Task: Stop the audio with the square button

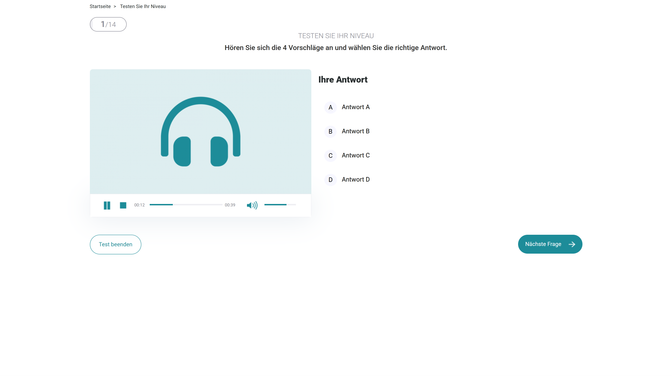Action: [x=123, y=205]
